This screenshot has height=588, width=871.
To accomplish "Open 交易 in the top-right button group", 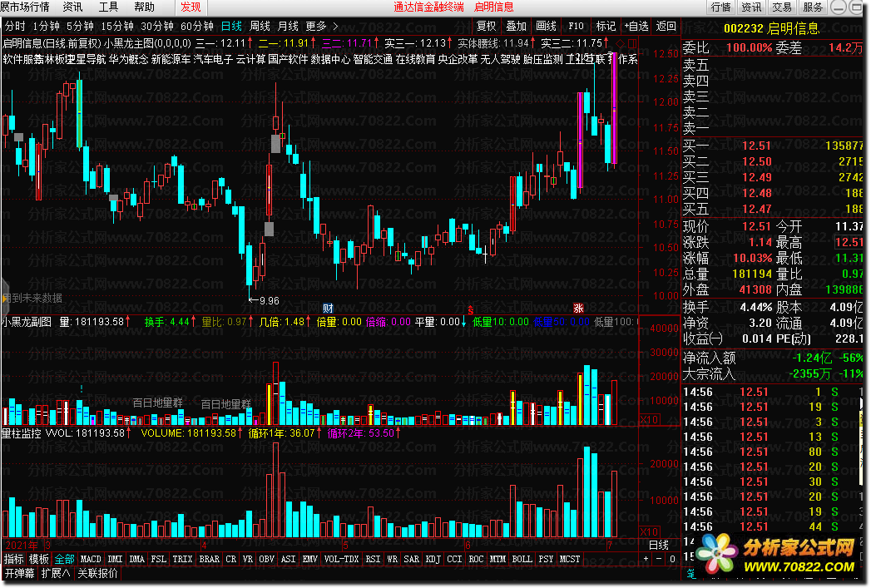I will pyautogui.click(x=782, y=7).
